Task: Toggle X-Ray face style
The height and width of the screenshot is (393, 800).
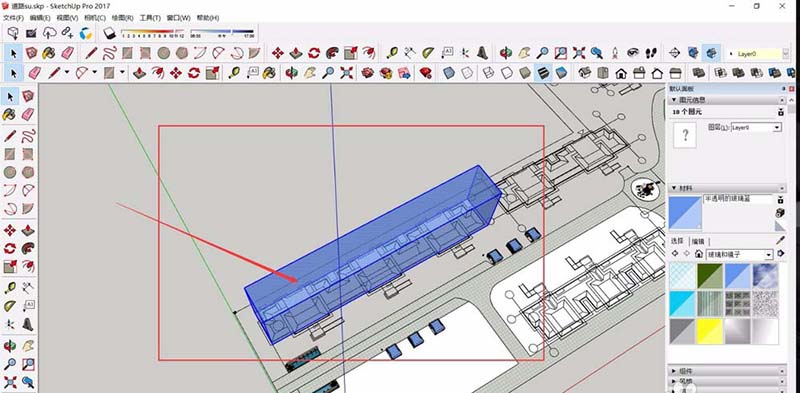Action: point(449,73)
